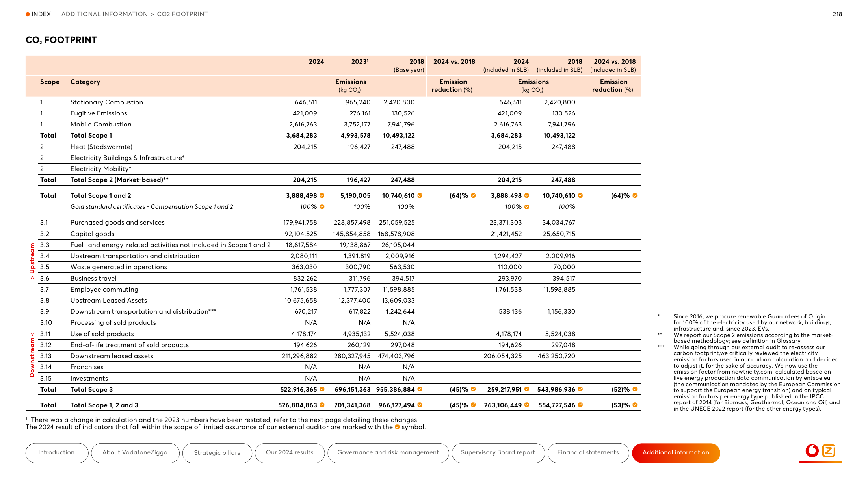Click the assurance checkmark beside 3,888,498 in the first 2024 column
Image resolution: width=868 pixels, height=489 pixels.
[x=322, y=196]
